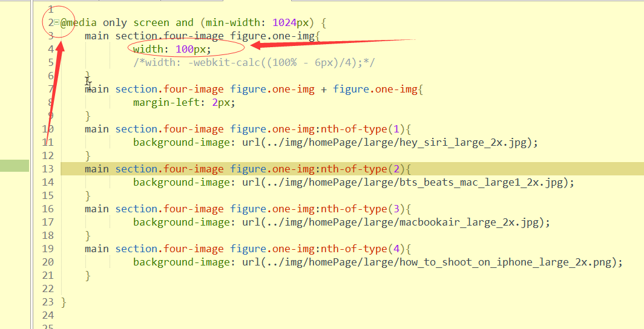The image size is (644, 329).
Task: Click 'background-image' property on line 11
Action: (181, 143)
